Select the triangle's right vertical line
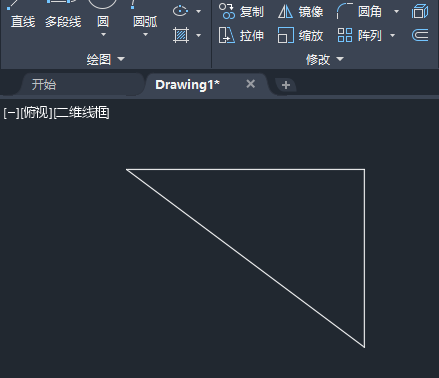Viewport: 439px width, 378px height. [364, 258]
